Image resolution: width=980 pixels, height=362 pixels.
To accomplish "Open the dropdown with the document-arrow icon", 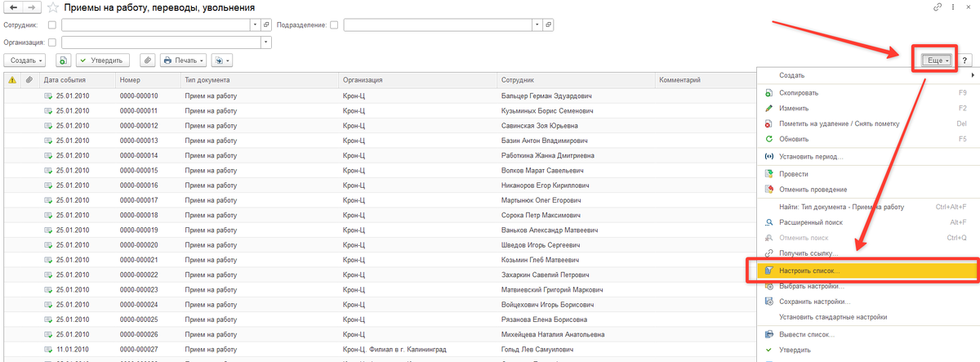I will pos(222,60).
